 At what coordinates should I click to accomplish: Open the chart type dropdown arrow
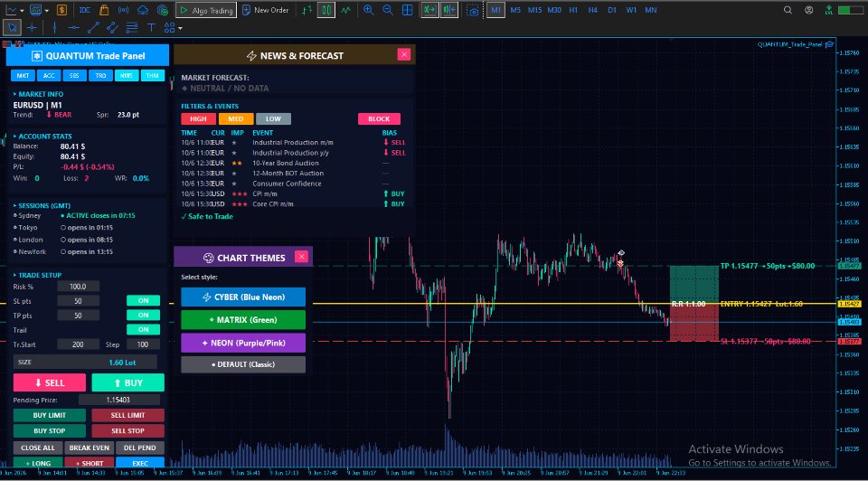click(x=22, y=10)
